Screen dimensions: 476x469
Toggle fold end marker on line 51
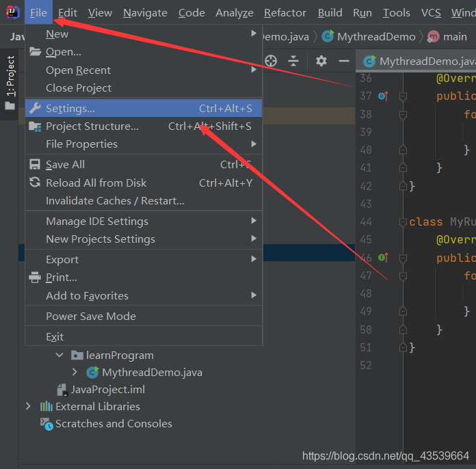click(x=403, y=347)
